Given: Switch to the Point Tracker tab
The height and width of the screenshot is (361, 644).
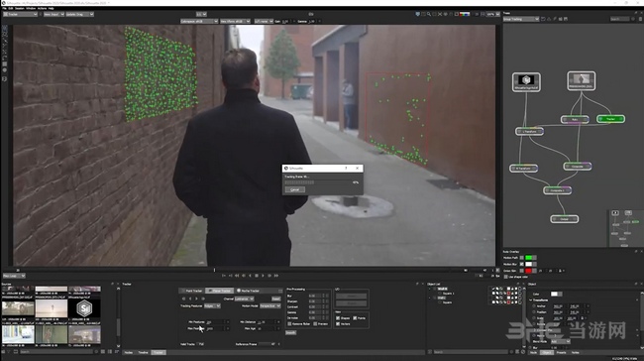Looking at the screenshot, I should coord(192,291).
